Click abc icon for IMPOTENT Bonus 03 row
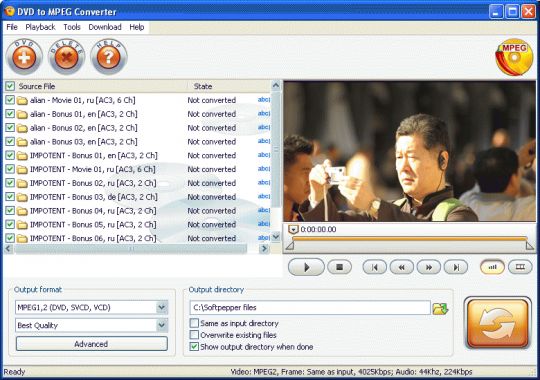This screenshot has height=380, width=540. coord(264,196)
